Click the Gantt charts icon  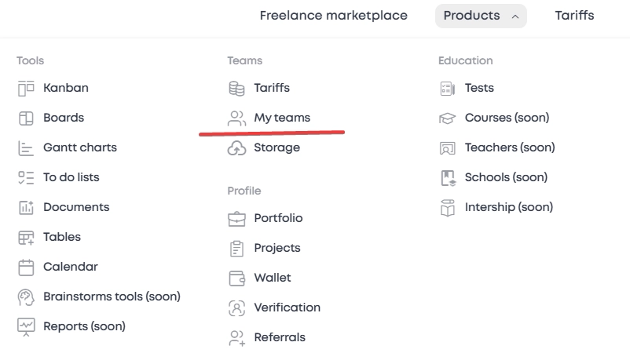click(x=26, y=147)
